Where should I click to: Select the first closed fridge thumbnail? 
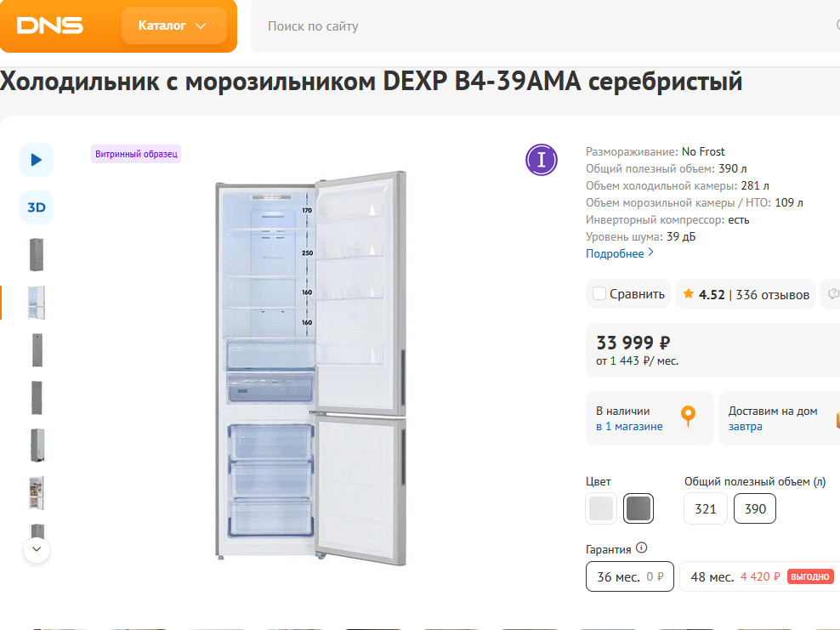click(37, 255)
